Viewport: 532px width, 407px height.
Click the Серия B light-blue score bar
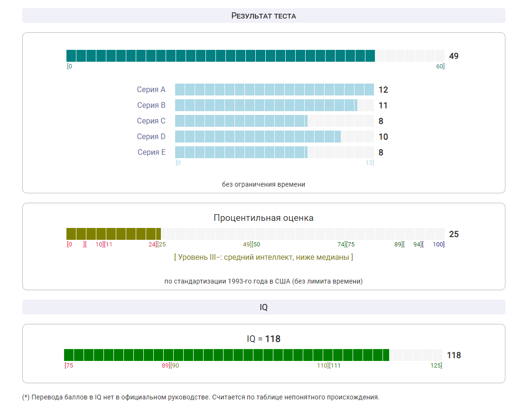coord(266,105)
